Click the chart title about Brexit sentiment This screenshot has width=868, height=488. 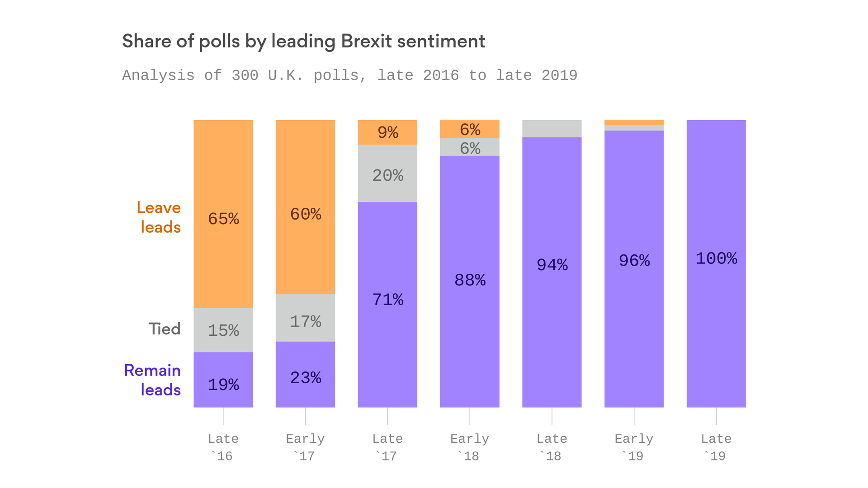(x=303, y=41)
